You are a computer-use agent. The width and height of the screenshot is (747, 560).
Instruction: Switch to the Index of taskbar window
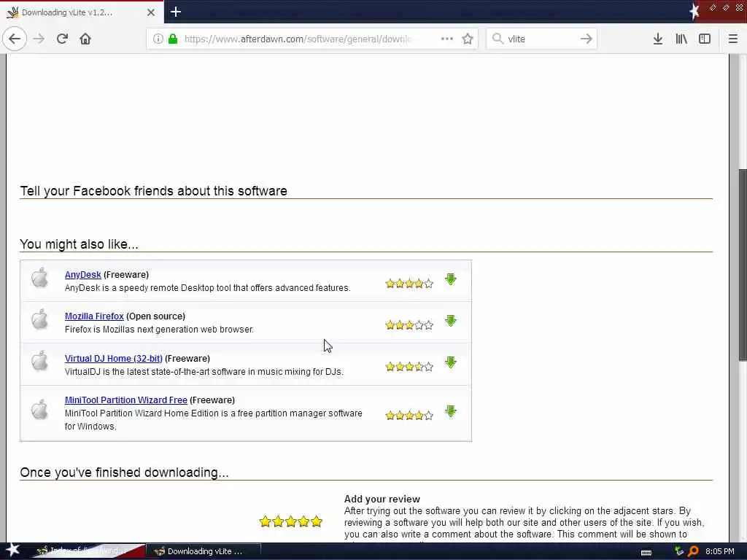coord(88,551)
